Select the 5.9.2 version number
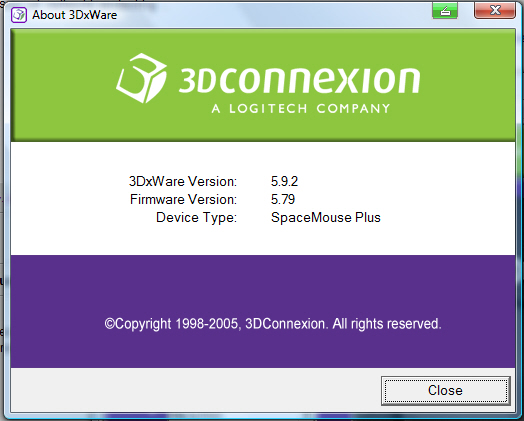Viewport: 524px width, 421px height. pyautogui.click(x=284, y=181)
